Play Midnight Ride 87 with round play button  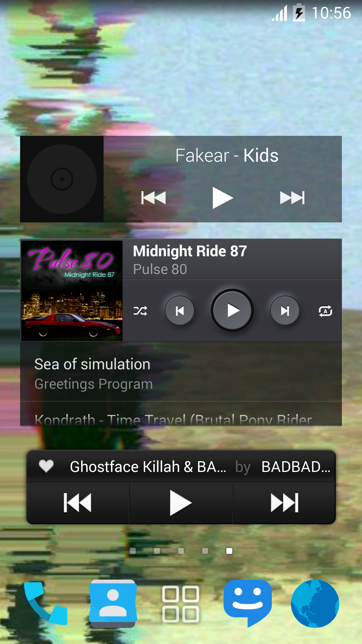tap(232, 310)
